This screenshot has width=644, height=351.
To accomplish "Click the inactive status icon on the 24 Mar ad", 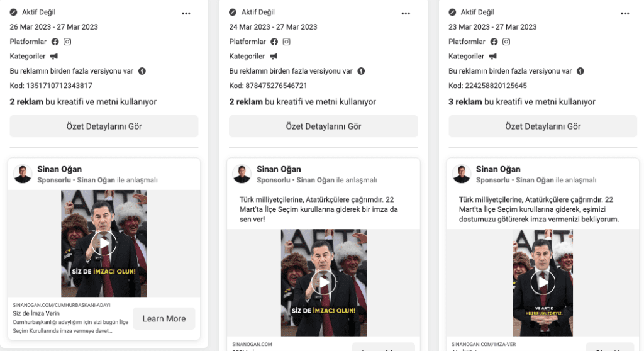I will click(x=233, y=13).
